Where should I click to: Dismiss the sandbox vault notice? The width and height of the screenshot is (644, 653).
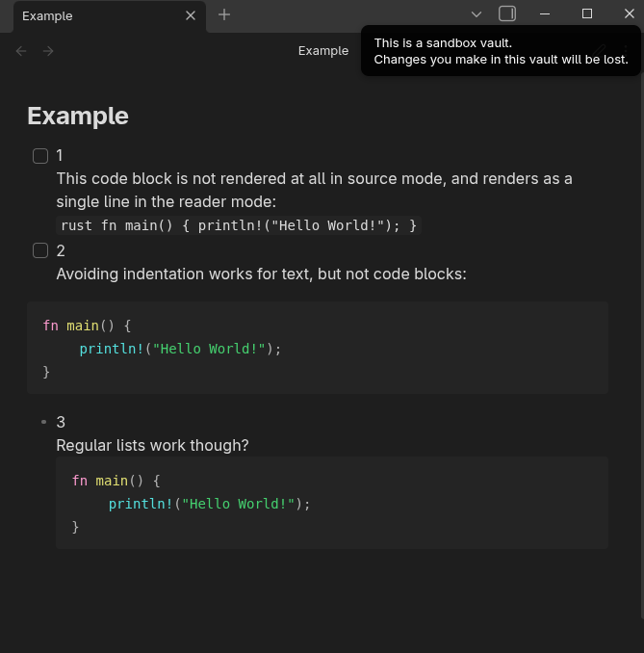(x=501, y=51)
